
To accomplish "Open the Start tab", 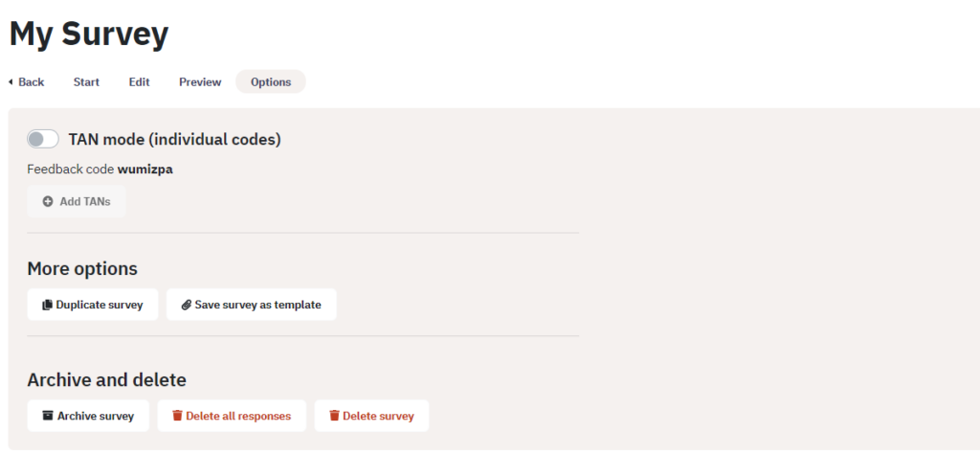I will (86, 82).
